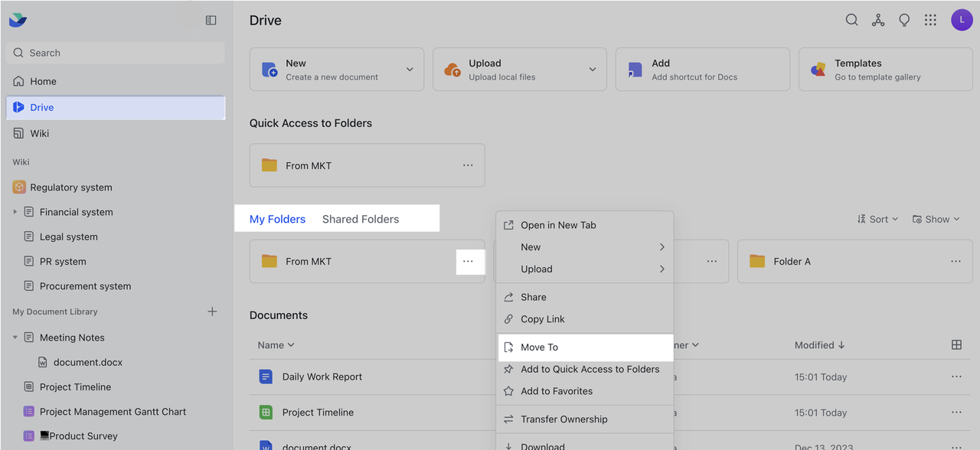The width and height of the screenshot is (980, 450).
Task: Click the Daily Work Report doc icon
Action: 266,377
